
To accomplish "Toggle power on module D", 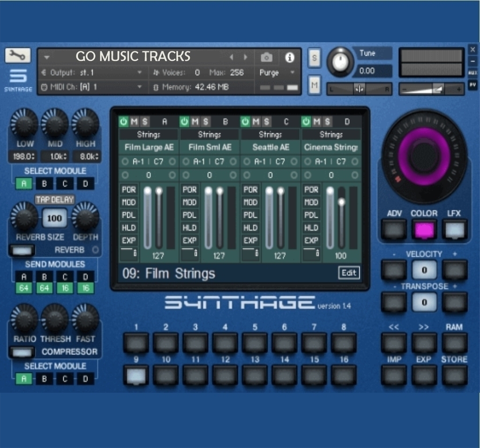I will 306,122.
